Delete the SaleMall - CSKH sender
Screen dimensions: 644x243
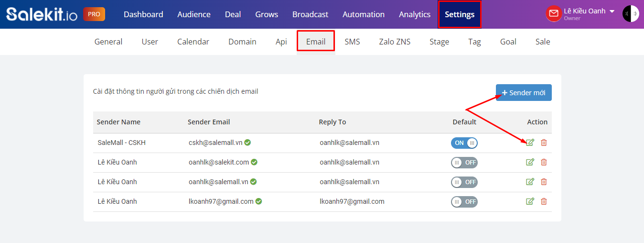click(x=544, y=143)
